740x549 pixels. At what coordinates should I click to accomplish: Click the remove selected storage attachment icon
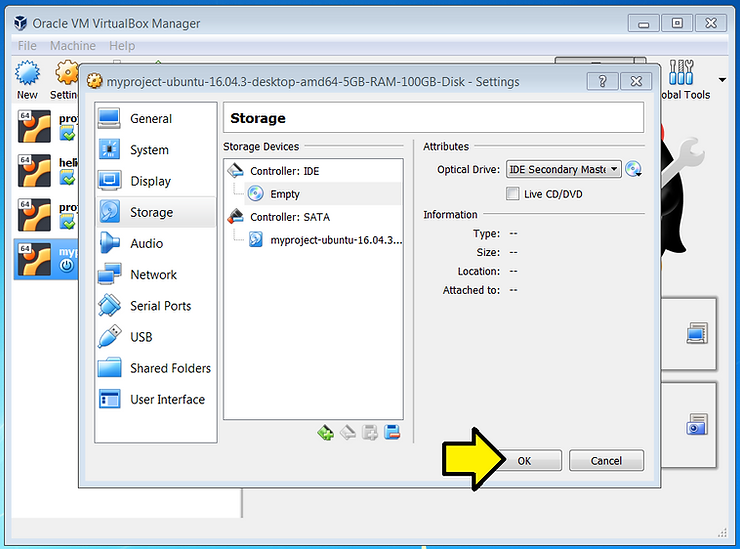[392, 432]
